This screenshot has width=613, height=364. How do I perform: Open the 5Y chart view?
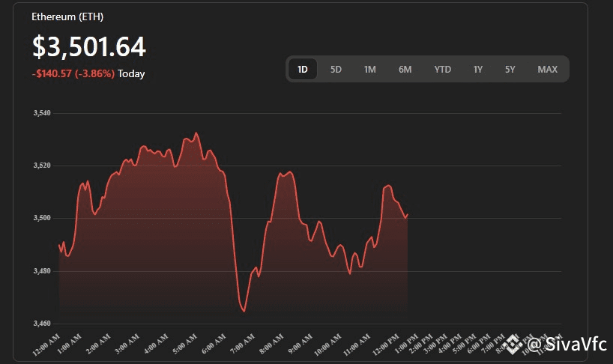pos(510,70)
